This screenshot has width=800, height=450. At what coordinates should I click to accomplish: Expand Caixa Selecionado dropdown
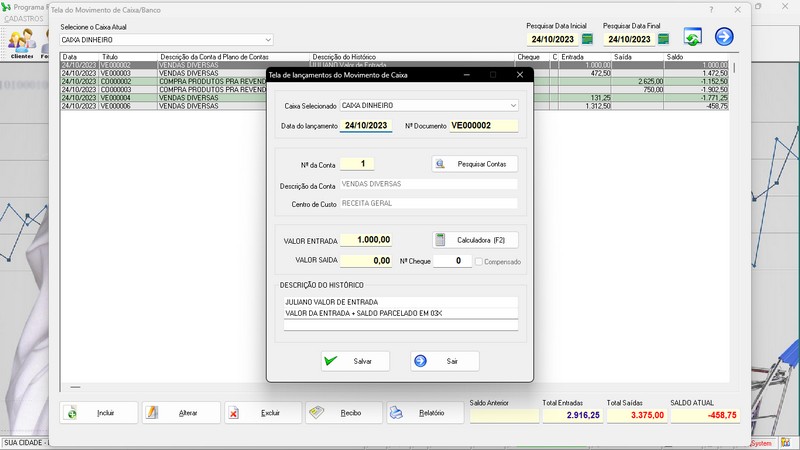click(513, 106)
